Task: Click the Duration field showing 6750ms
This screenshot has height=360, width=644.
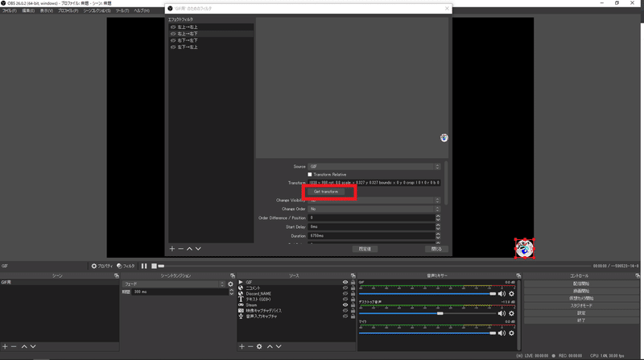Action: tap(372, 236)
